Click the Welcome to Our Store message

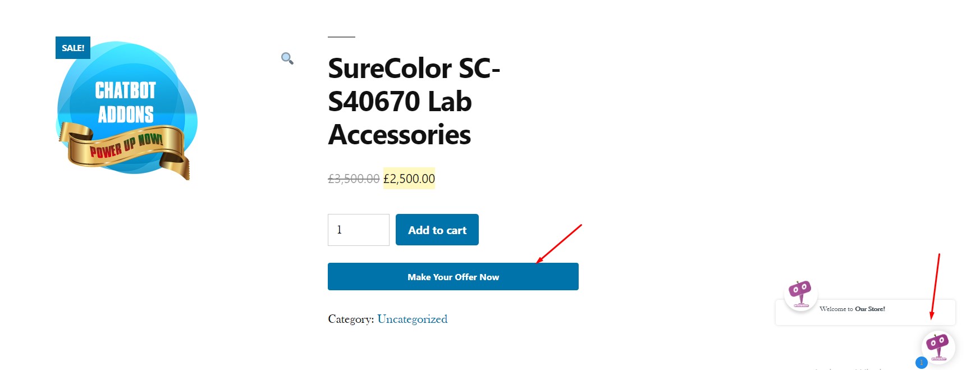tap(852, 309)
